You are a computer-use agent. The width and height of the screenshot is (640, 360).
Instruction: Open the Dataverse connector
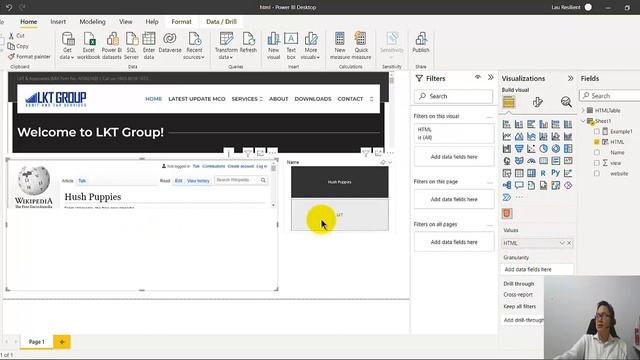click(x=170, y=43)
